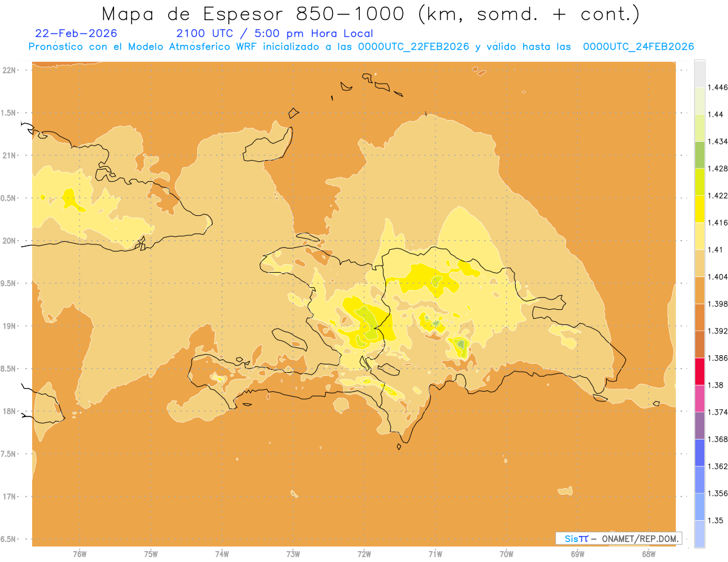
Task: Click the red legend swatch above 1.38
Action: click(699, 371)
